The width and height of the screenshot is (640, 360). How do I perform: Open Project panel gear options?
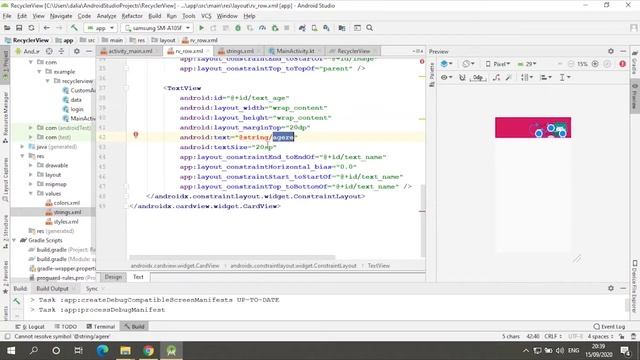pyautogui.click(x=77, y=51)
